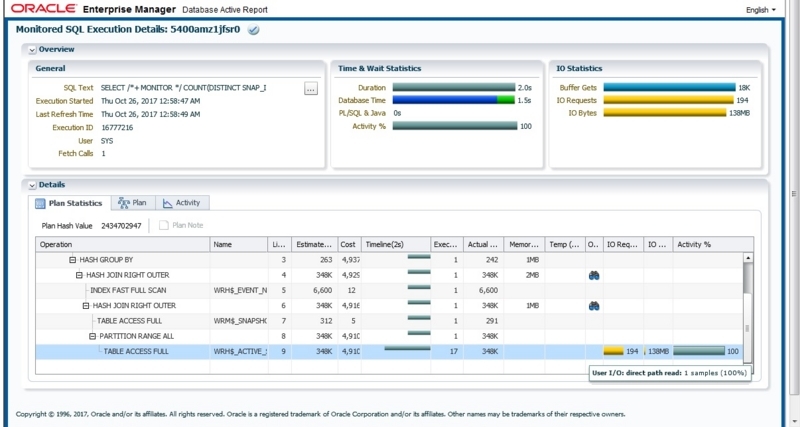Click the IO Bytes bar in IO Statistics
The height and width of the screenshot is (427, 800).
click(x=665, y=113)
